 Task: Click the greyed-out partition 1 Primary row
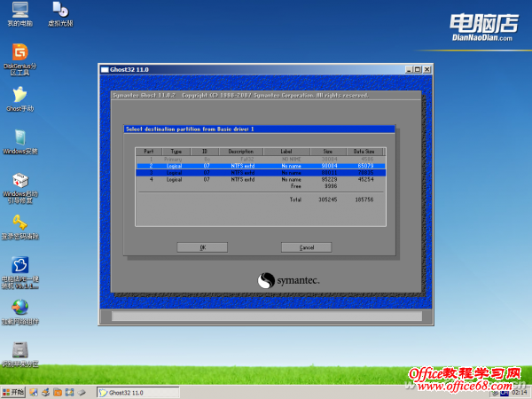[x=261, y=159]
